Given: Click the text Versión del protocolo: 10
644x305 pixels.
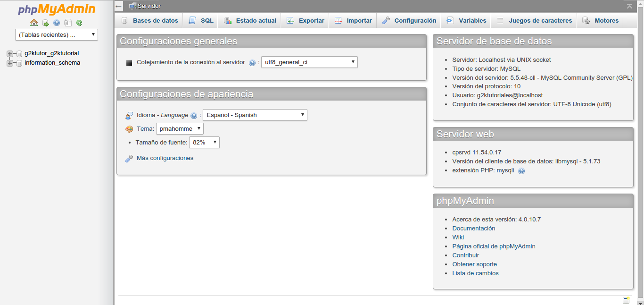Looking at the screenshot, I should [x=487, y=86].
